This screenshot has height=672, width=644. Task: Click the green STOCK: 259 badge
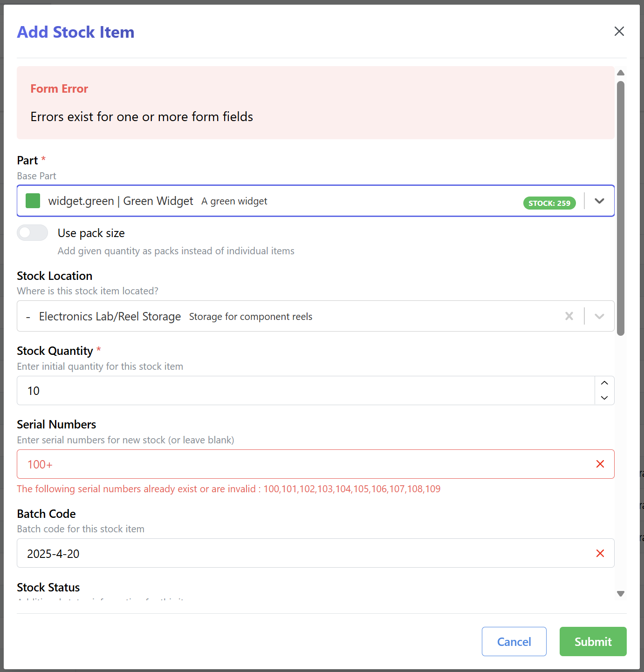(549, 203)
